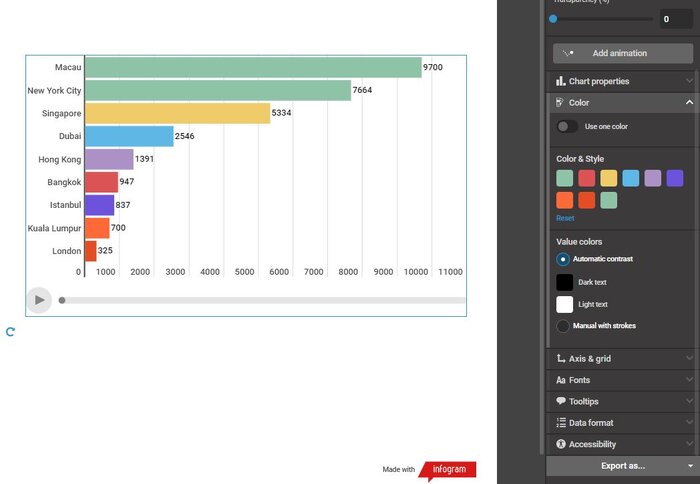
Task: Expand the Chart properties section
Action: [689, 81]
